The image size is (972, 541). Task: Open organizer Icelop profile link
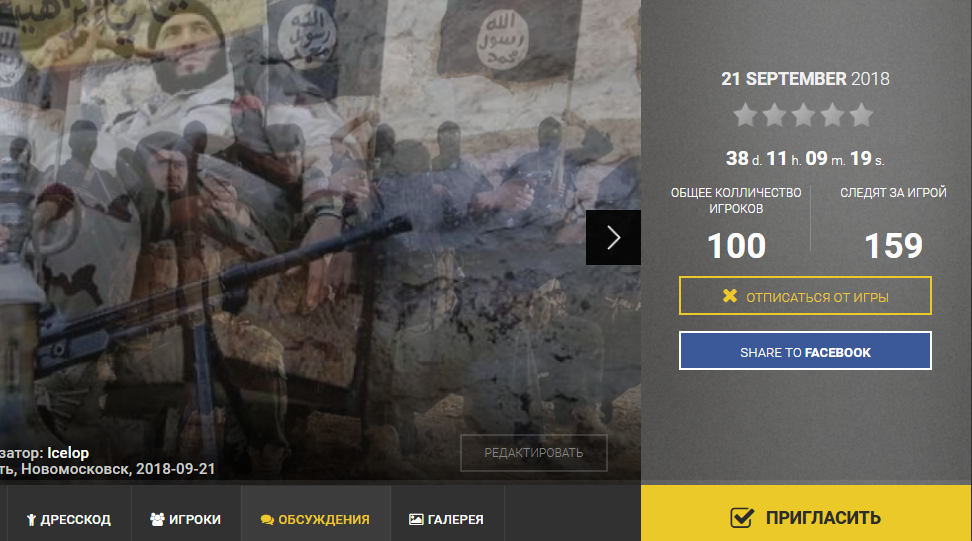[x=68, y=453]
